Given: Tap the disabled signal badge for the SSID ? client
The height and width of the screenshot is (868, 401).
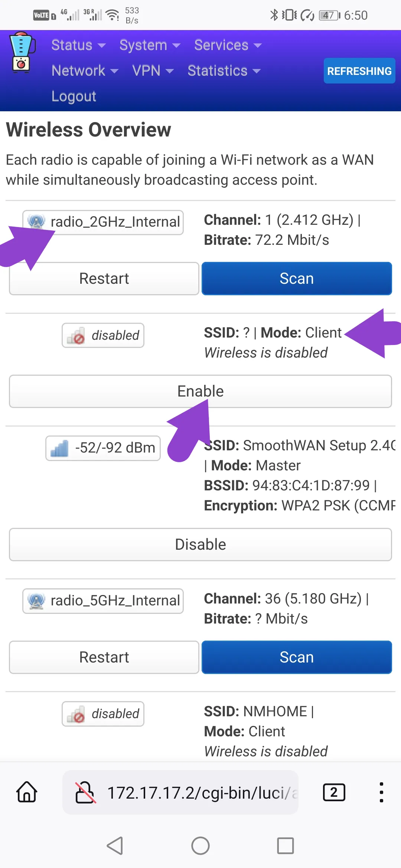Looking at the screenshot, I should tap(103, 335).
